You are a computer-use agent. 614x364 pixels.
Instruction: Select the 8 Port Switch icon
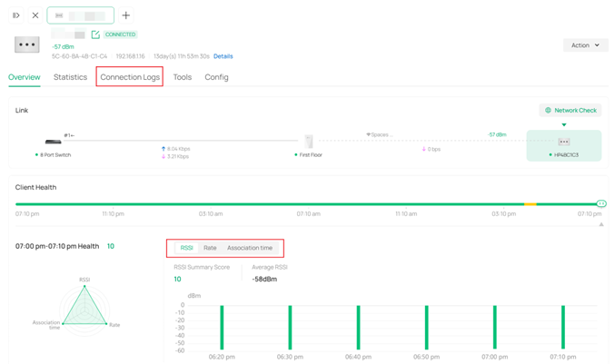click(x=54, y=142)
